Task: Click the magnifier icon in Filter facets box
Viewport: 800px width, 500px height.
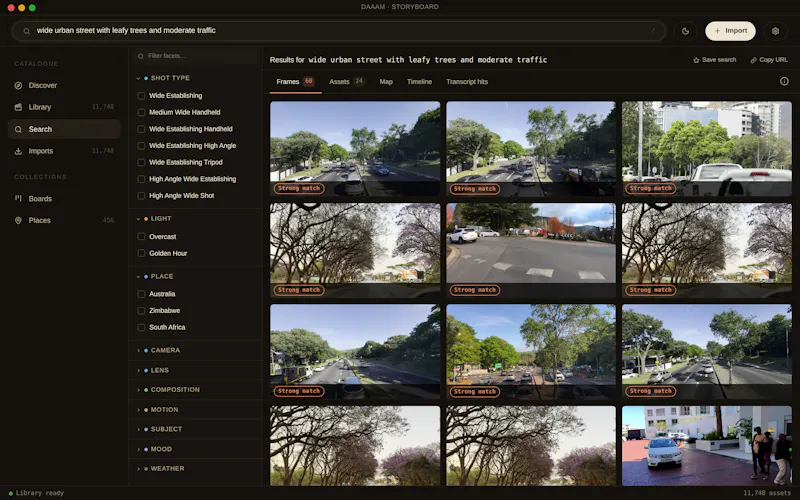Action: [x=141, y=56]
